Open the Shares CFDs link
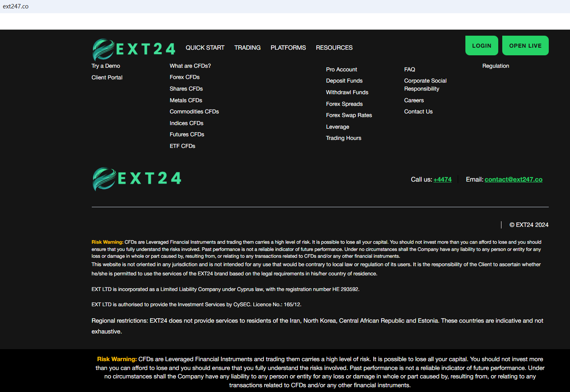 coord(186,89)
